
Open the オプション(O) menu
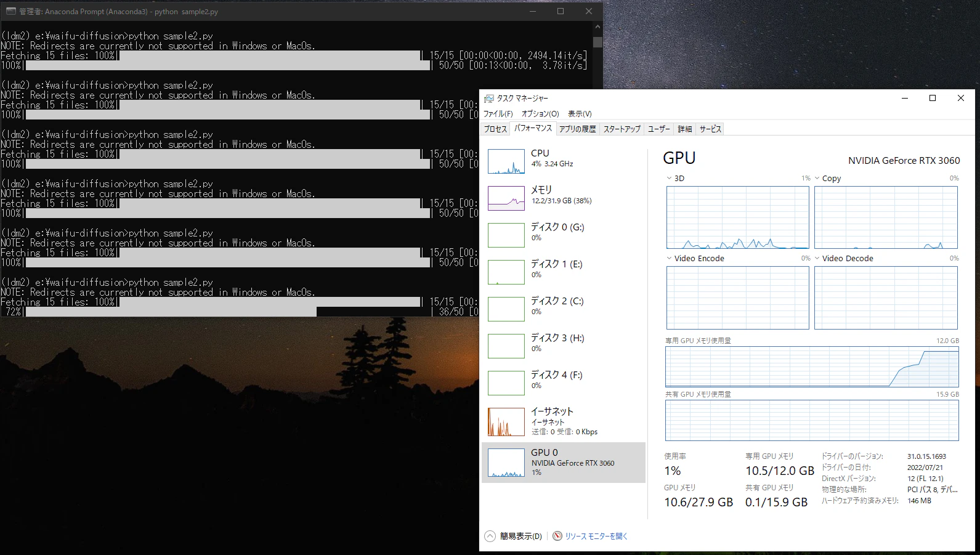[x=540, y=114]
